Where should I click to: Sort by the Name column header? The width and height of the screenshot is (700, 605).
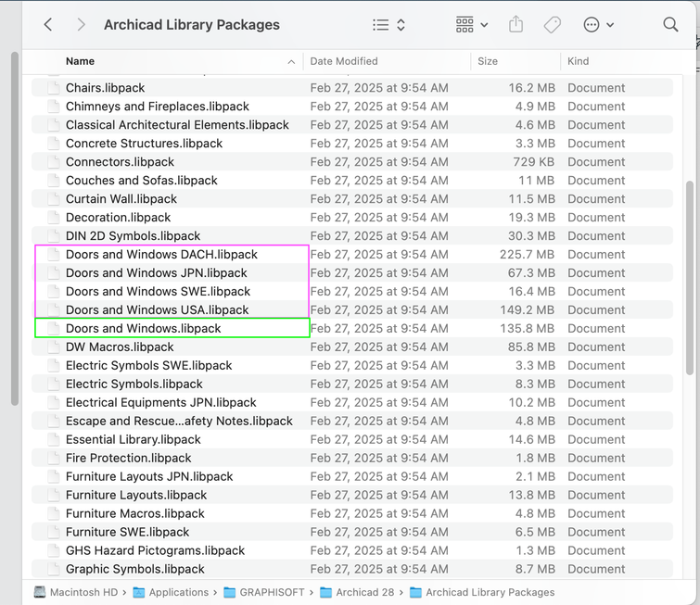tap(80, 61)
